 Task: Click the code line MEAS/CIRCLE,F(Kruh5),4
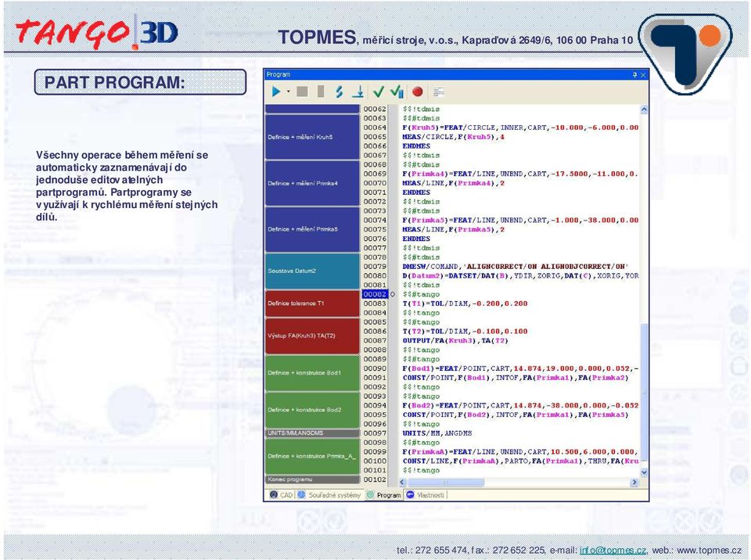(454, 137)
